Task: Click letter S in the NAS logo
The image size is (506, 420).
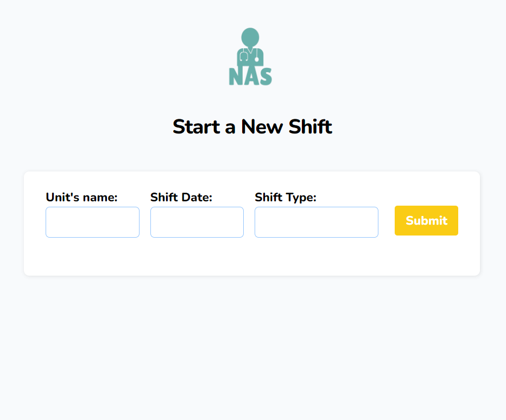Action: pos(265,77)
